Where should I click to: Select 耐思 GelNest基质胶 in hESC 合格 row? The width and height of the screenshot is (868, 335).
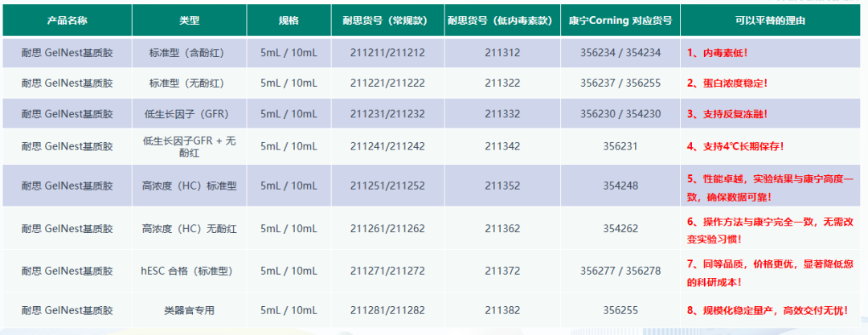pyautogui.click(x=67, y=271)
